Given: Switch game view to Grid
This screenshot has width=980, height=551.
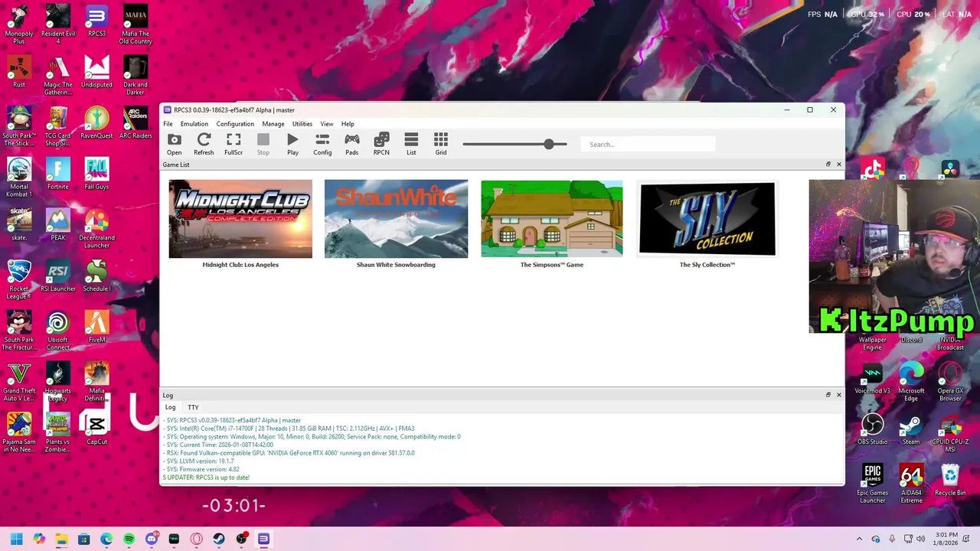Looking at the screenshot, I should click(x=441, y=143).
